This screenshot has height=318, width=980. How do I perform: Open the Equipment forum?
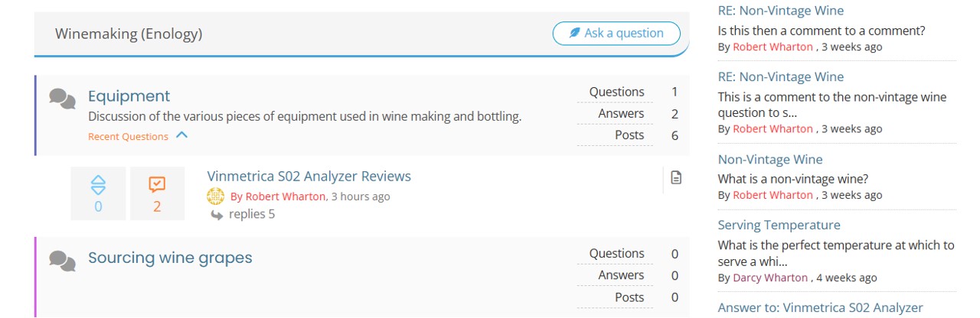pyautogui.click(x=129, y=96)
